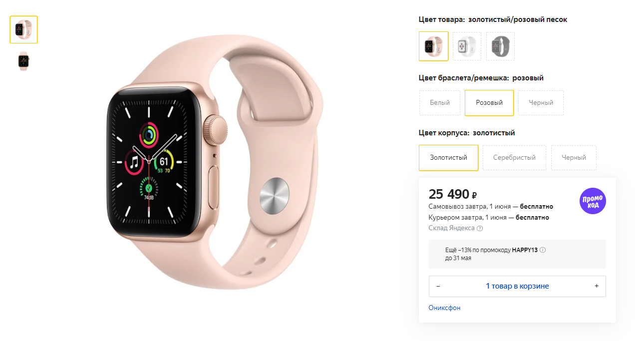Show second product thumbnail image
The image size is (644, 341).
(23, 61)
